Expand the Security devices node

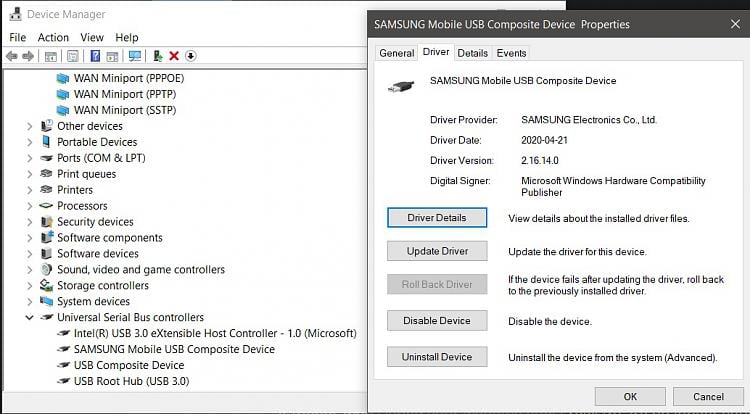tap(30, 222)
